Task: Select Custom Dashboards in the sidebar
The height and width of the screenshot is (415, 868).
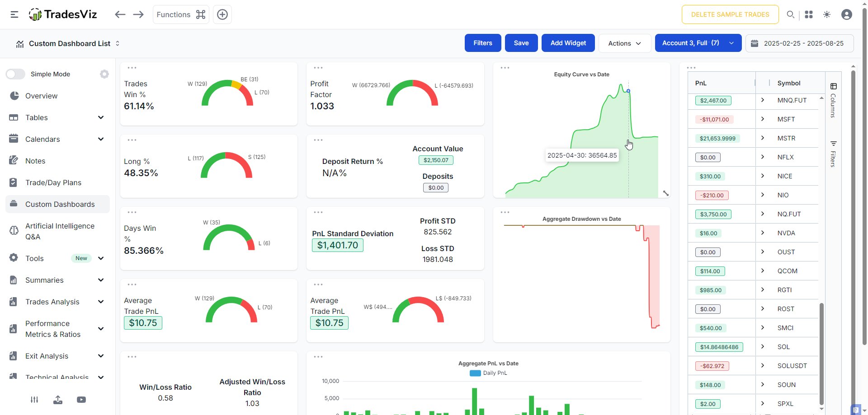Action: [x=57, y=204]
